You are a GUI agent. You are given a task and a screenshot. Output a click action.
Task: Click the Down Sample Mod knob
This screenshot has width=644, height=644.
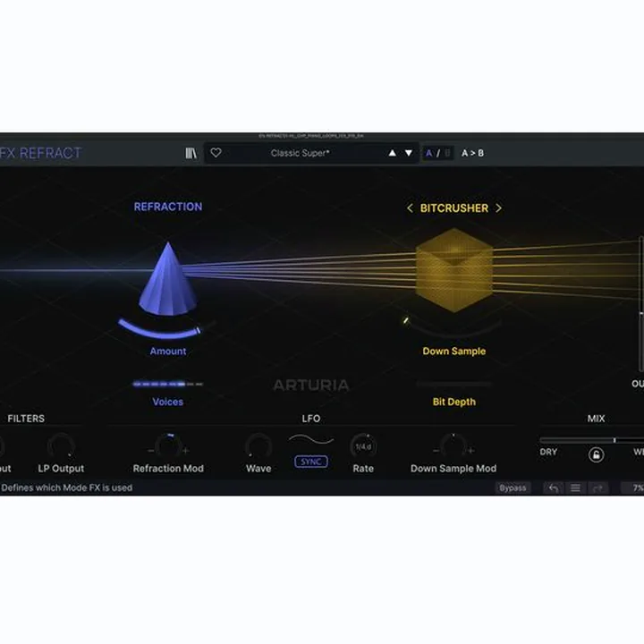pos(453,446)
